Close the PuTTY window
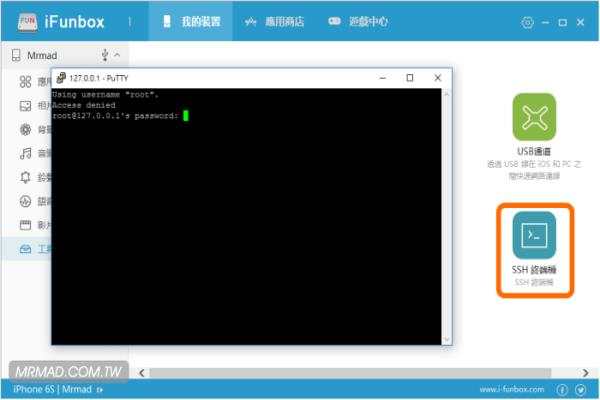The image size is (600, 400). tap(438, 78)
